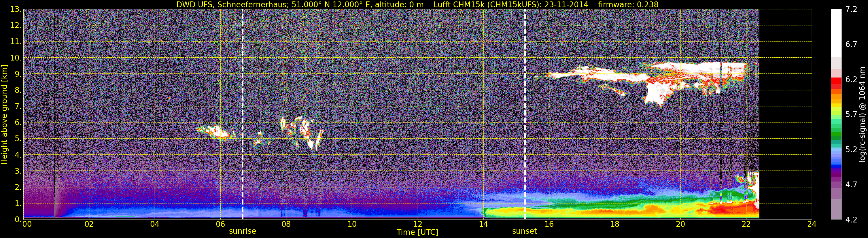
Task: Click the x-axis tick label 04
Action: [x=155, y=224]
